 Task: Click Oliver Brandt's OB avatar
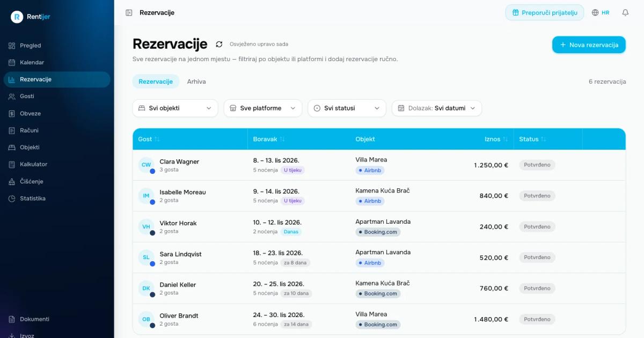146,319
